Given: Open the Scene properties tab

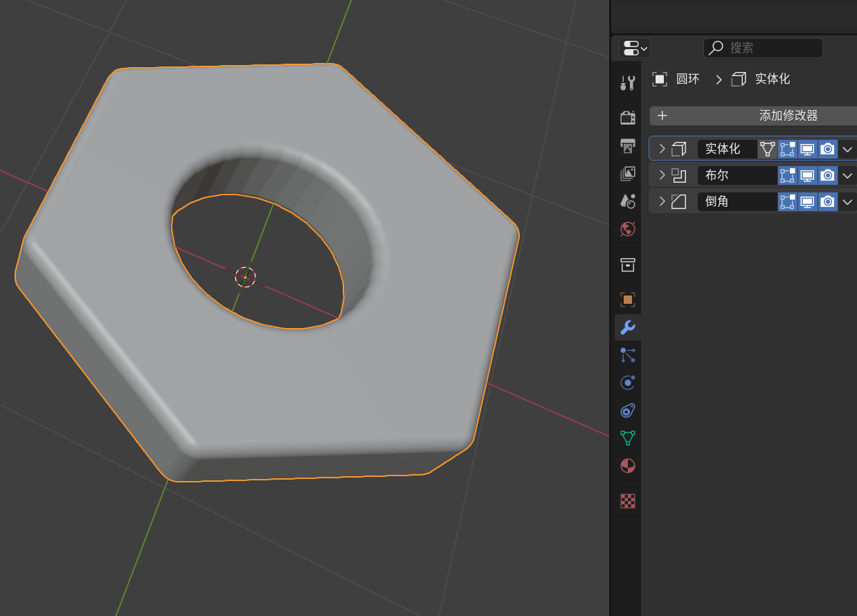Looking at the screenshot, I should (628, 201).
